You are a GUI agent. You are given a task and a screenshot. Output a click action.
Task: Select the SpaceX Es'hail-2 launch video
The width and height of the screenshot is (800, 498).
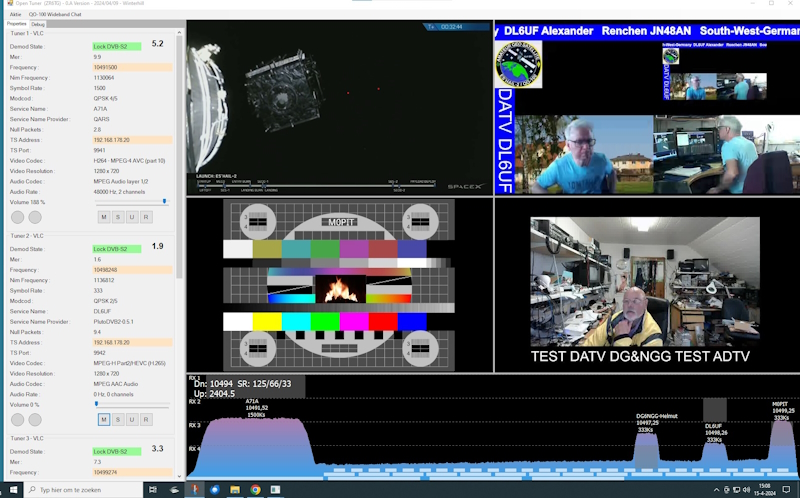click(340, 108)
